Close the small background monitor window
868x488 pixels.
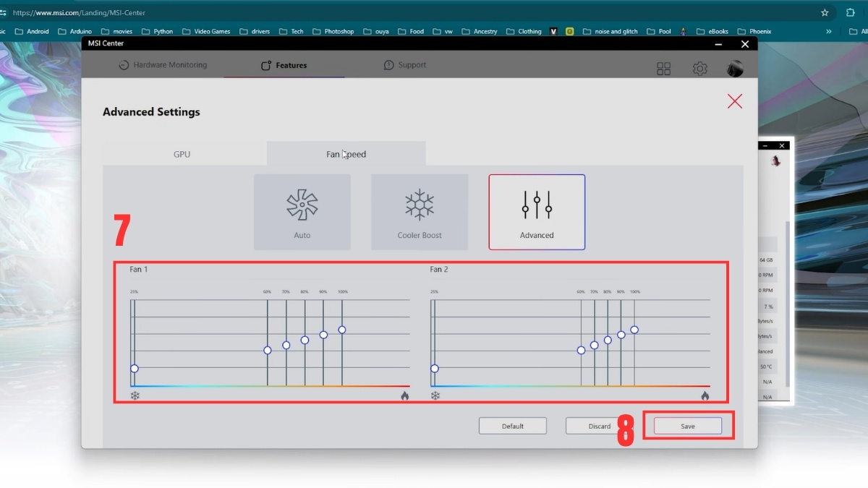pyautogui.click(x=782, y=145)
